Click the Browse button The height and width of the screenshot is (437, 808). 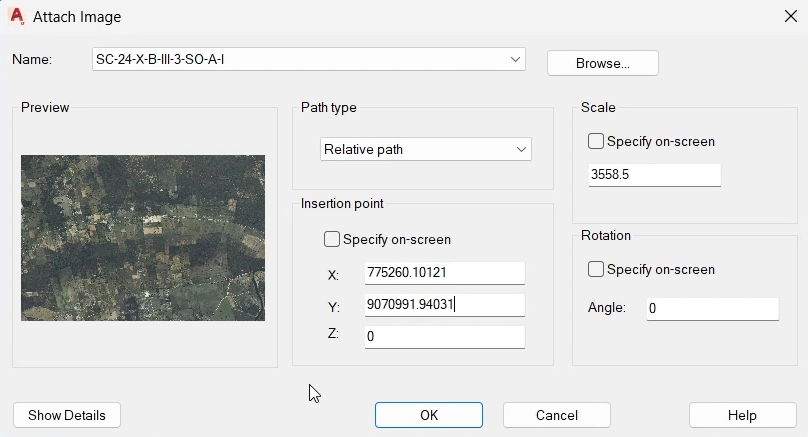click(x=602, y=63)
